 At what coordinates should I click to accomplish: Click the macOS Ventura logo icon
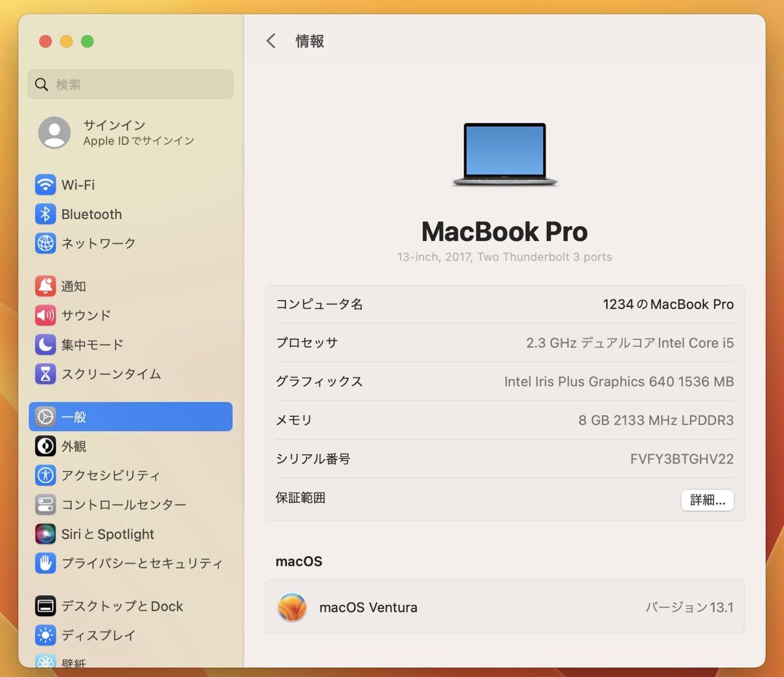pos(292,607)
